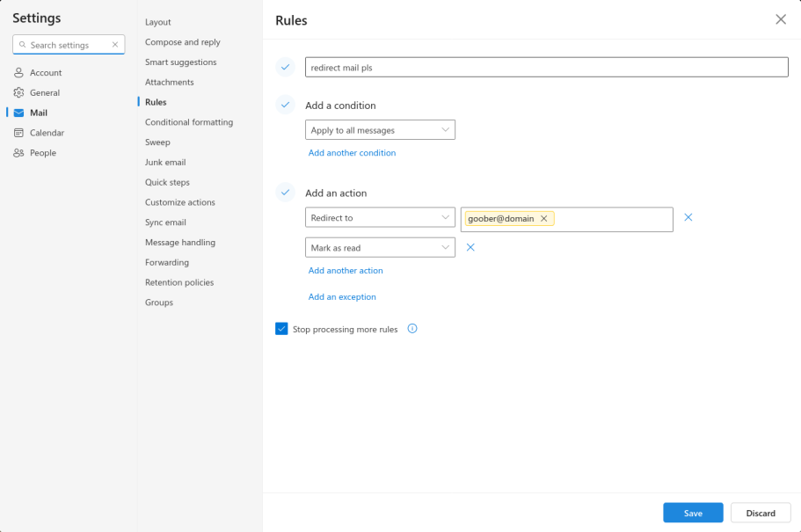Click the General gear icon
Viewport: 801px width, 532px height.
tap(18, 93)
